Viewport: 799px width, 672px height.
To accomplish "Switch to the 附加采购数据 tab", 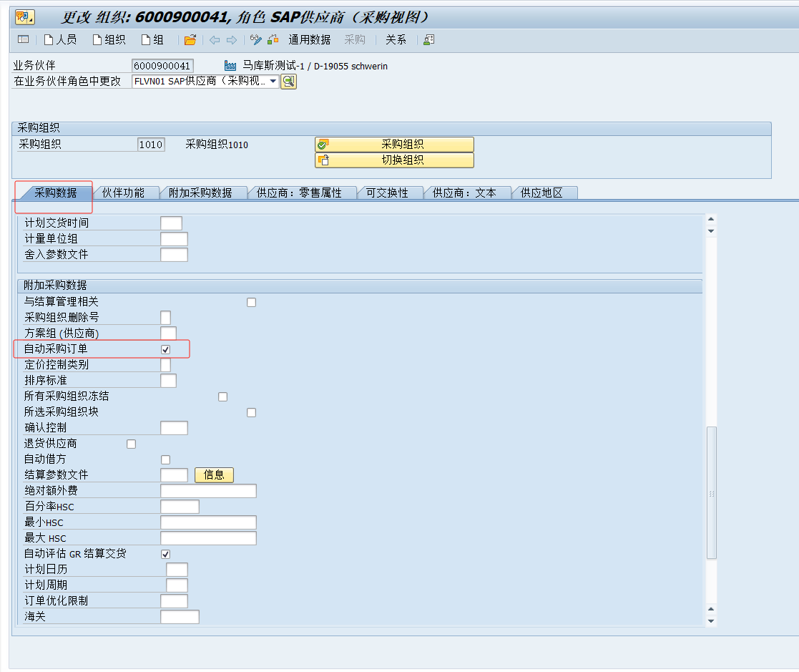I will click(x=200, y=193).
